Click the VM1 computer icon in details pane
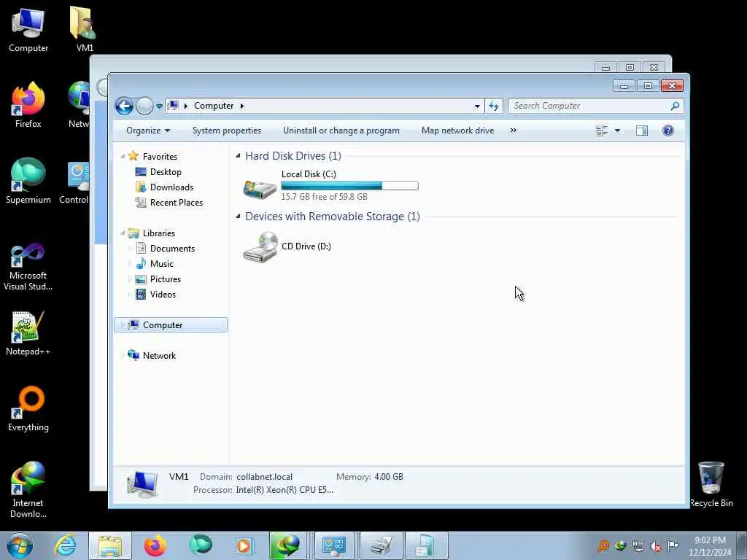Viewport: 747px width, 560px height. [142, 484]
